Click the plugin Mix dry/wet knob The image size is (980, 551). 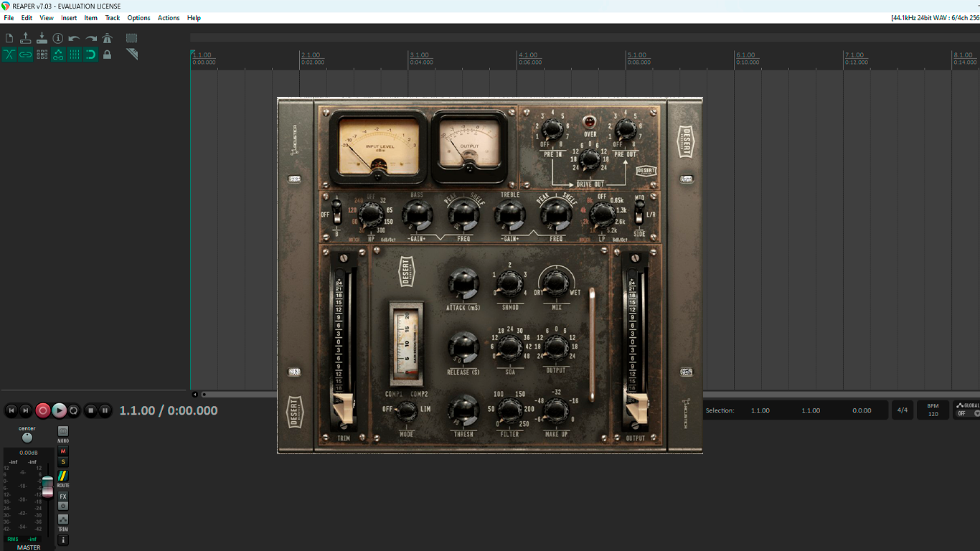[x=556, y=284]
